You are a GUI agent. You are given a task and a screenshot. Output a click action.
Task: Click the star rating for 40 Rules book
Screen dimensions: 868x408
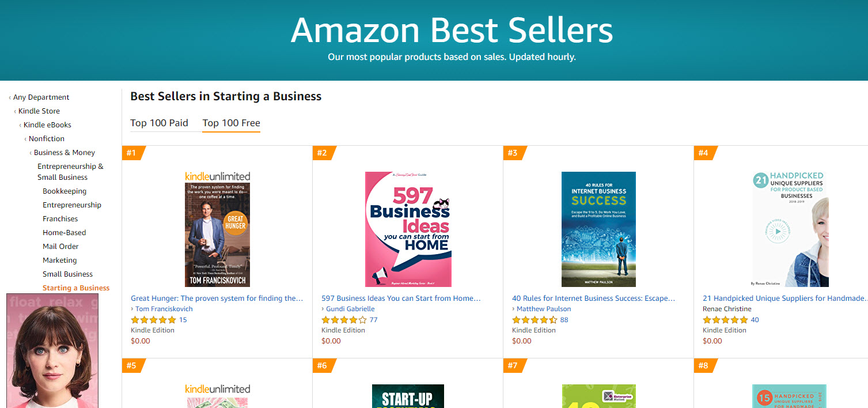point(535,320)
